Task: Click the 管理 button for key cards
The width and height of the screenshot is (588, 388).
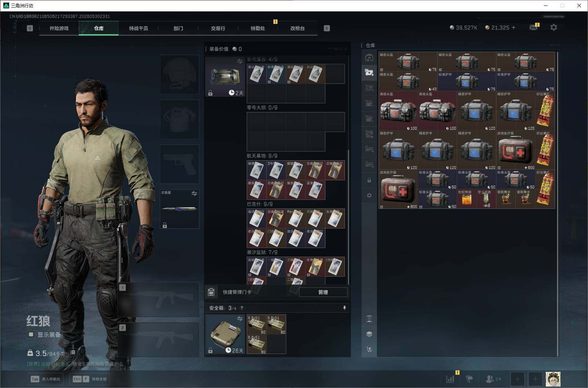Action: click(x=323, y=292)
